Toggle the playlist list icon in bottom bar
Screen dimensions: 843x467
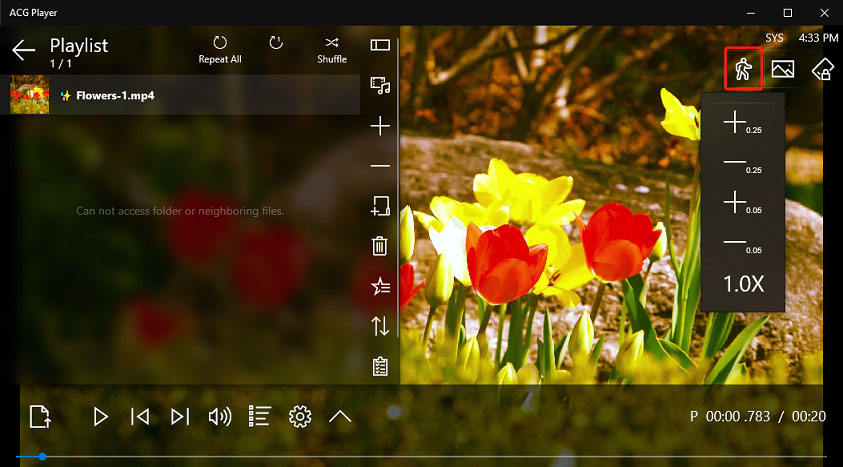click(260, 416)
